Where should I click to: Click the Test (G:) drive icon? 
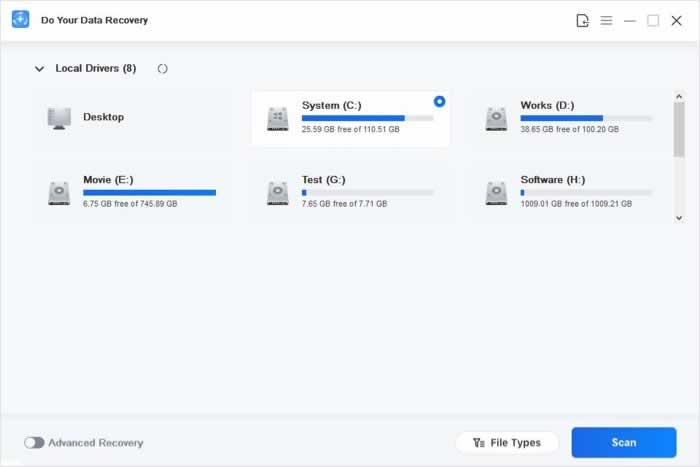pyautogui.click(x=278, y=193)
